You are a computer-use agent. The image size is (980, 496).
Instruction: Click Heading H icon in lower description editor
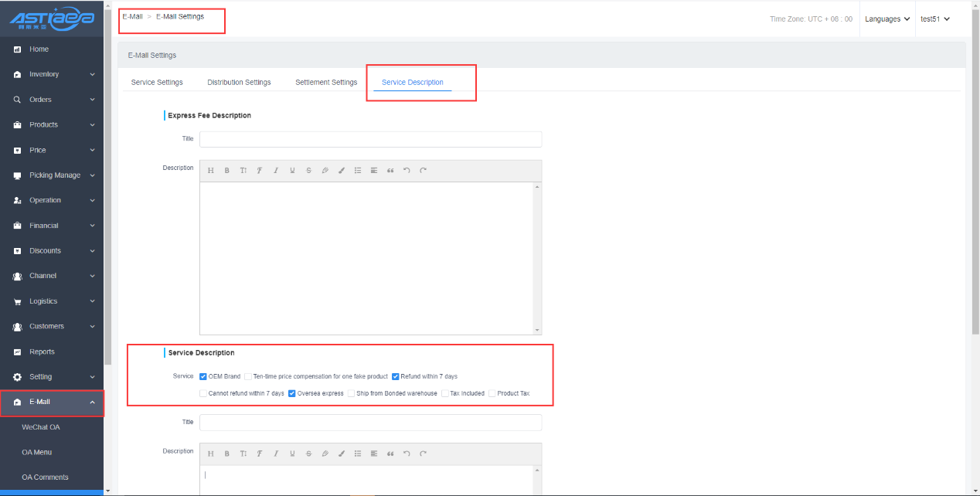point(210,454)
